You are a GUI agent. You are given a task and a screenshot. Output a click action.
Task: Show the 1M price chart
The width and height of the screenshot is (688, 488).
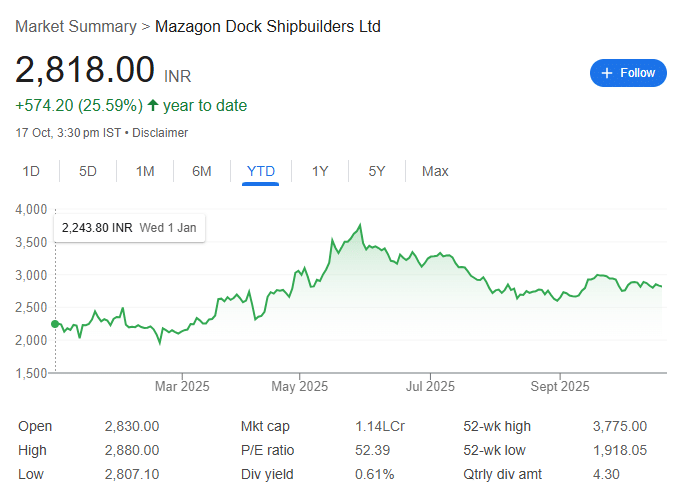pyautogui.click(x=145, y=171)
